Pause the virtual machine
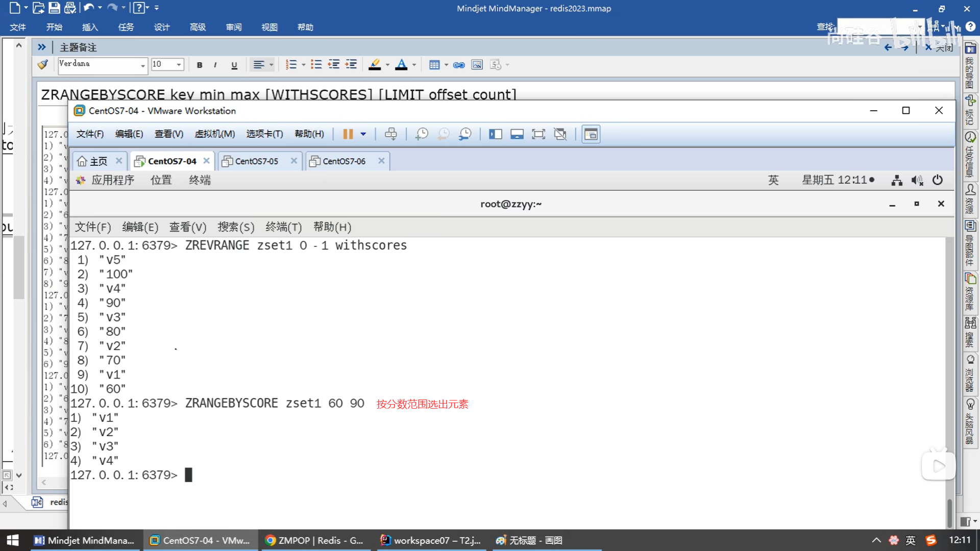Screen dimensions: 980x551 click(348, 134)
